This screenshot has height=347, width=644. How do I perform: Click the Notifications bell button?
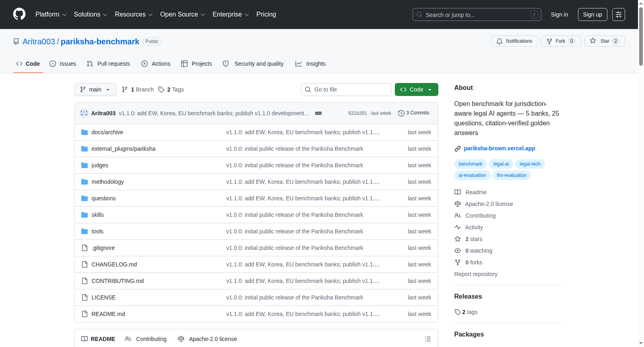[514, 41]
